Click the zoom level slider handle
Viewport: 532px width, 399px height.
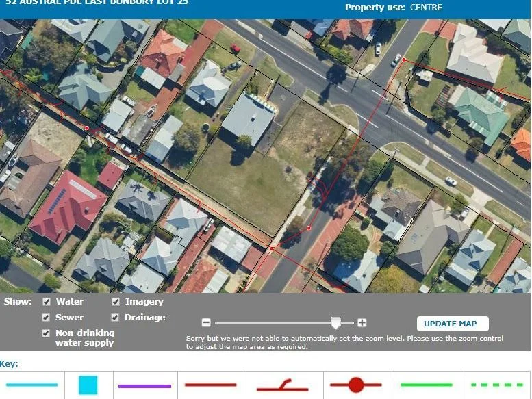point(335,323)
